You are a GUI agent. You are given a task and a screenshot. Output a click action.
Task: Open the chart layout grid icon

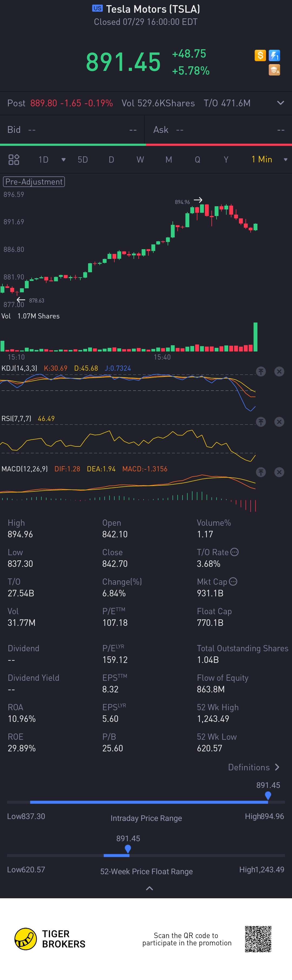click(14, 159)
